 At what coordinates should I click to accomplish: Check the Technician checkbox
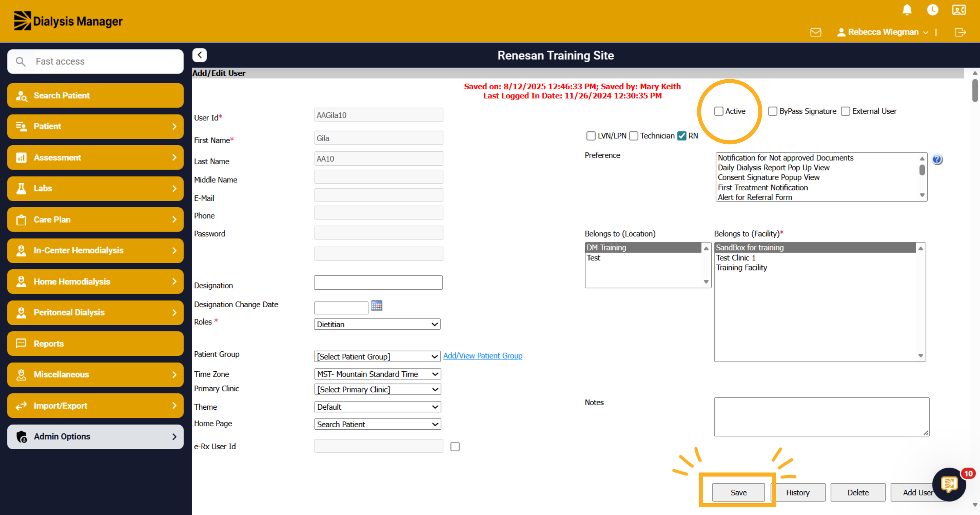pos(633,136)
